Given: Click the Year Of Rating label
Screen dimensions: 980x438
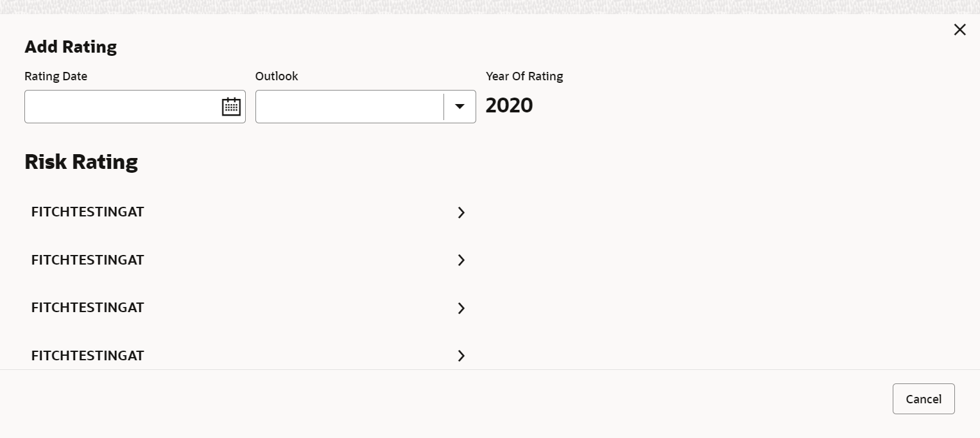Looking at the screenshot, I should tap(524, 76).
